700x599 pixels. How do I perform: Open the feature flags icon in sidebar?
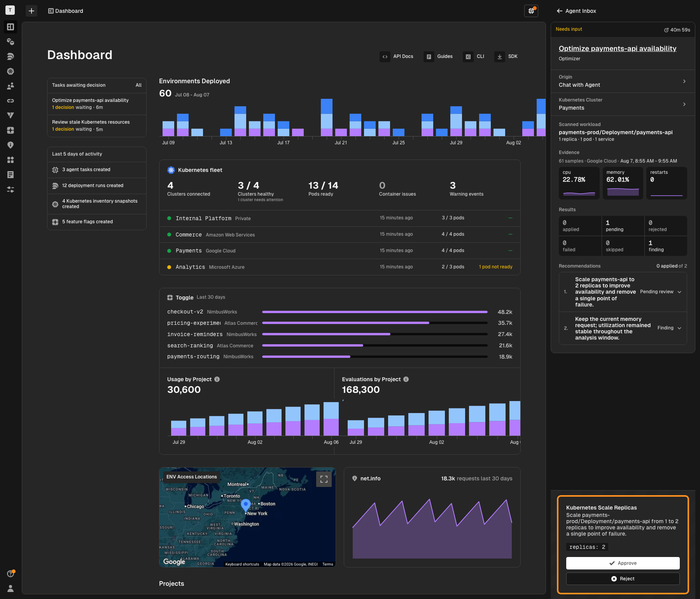(x=10, y=130)
